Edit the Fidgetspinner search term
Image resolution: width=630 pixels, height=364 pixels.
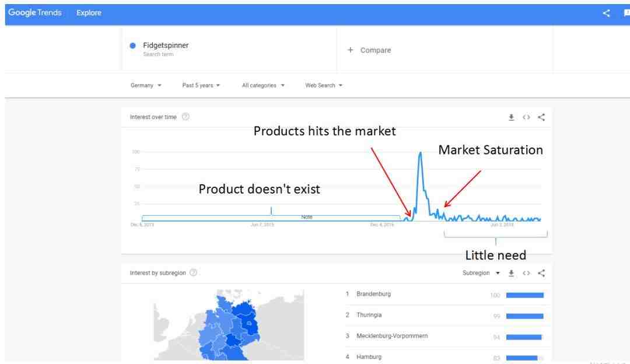coord(166,45)
